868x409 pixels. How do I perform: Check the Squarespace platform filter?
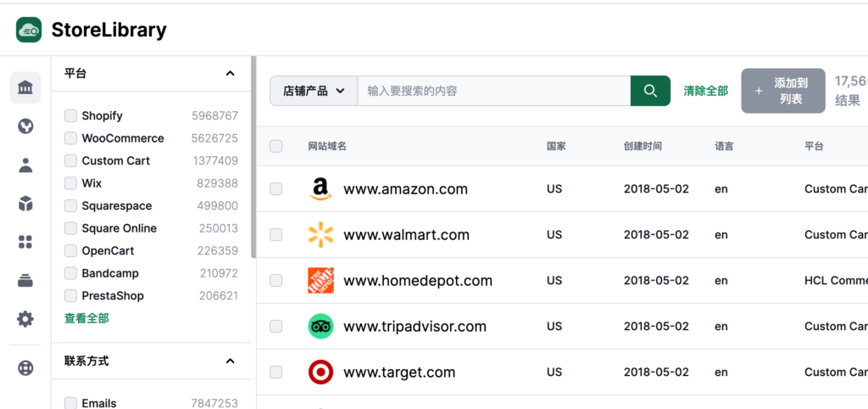[x=70, y=206]
